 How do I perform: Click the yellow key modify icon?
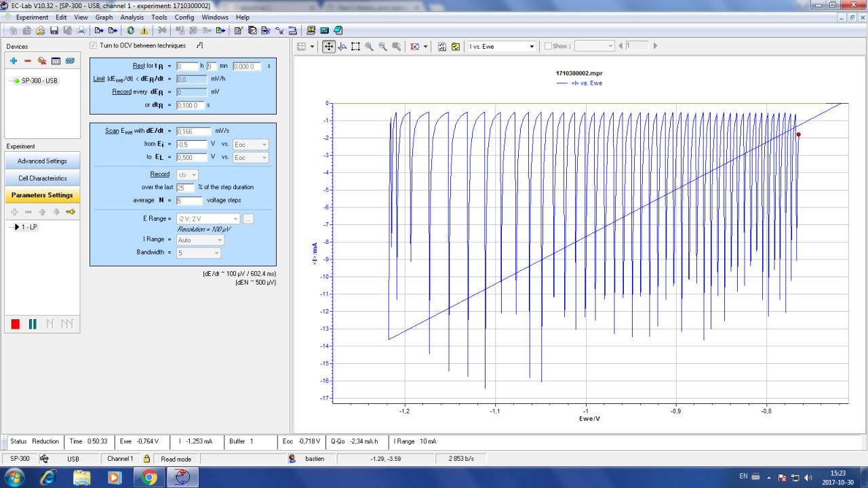tap(71, 211)
